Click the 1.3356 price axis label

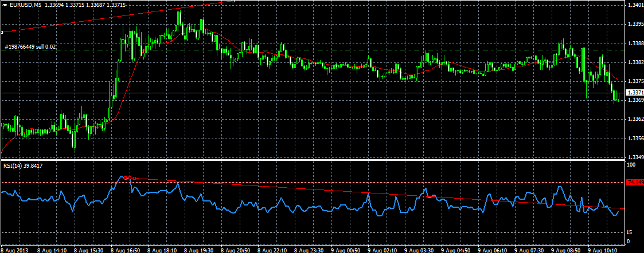635,138
